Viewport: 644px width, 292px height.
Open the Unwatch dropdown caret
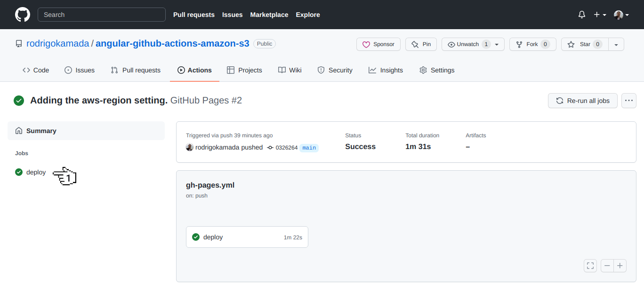point(496,44)
